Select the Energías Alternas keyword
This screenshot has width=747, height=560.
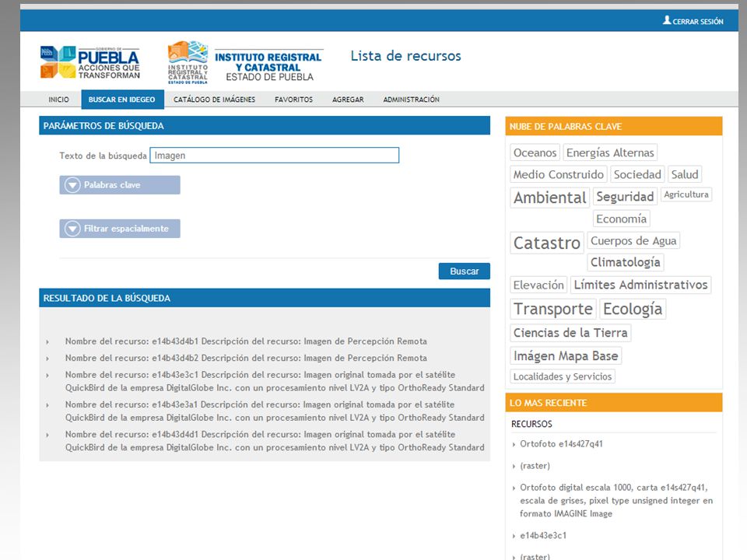tap(610, 152)
